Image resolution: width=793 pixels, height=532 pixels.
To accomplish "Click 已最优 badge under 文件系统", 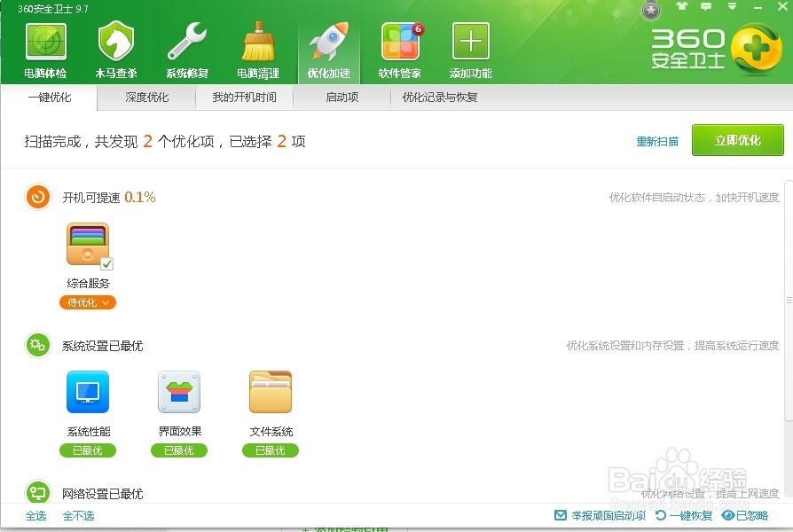I will tap(271, 450).
